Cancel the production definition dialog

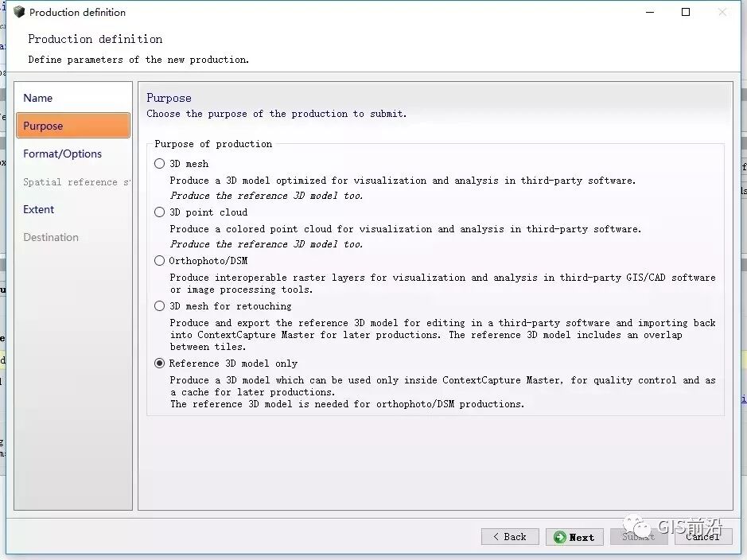click(703, 537)
